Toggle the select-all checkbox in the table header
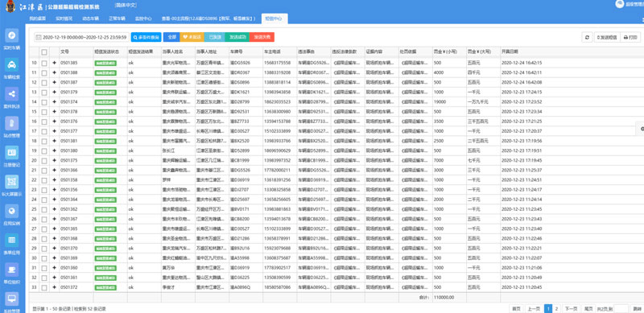644x313 pixels. pos(44,52)
